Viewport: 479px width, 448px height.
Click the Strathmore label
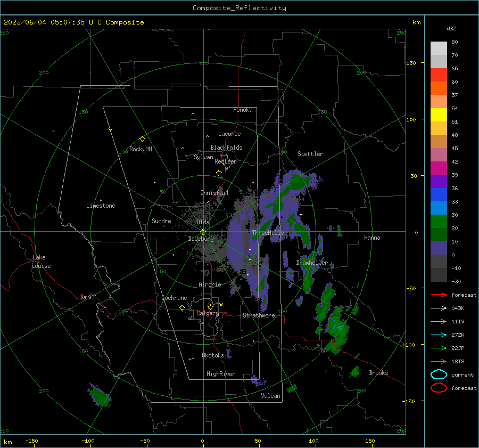pyautogui.click(x=259, y=315)
